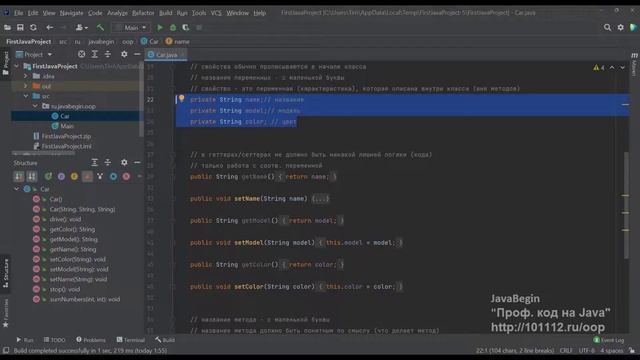The image size is (640, 360).
Task: Collapse FirstJavaProject root node
Action: click(x=17, y=66)
